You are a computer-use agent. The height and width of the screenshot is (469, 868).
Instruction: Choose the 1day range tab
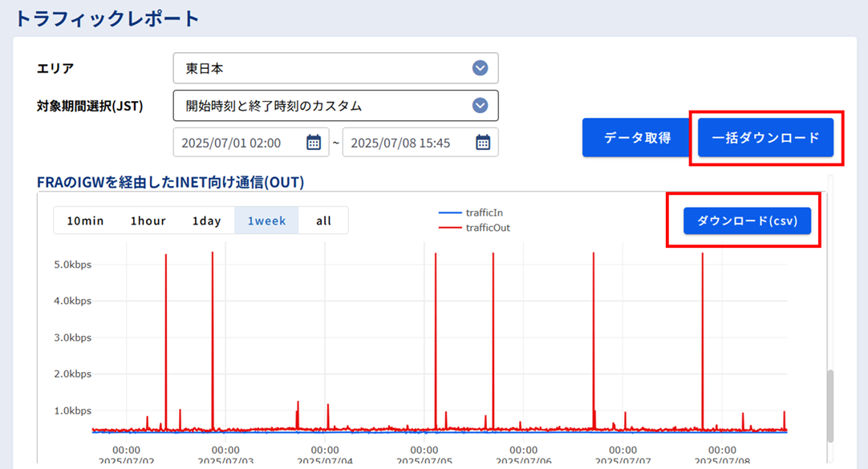tap(206, 221)
